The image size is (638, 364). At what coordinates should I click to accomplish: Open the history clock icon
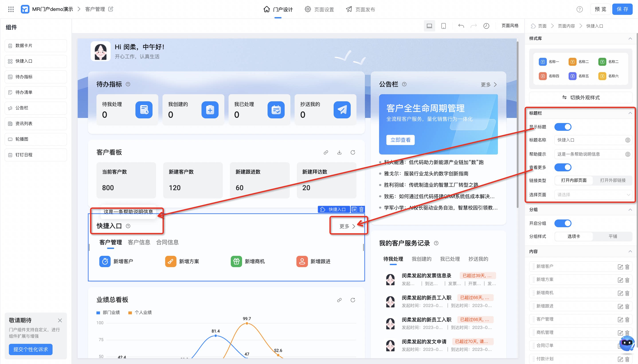(x=486, y=26)
